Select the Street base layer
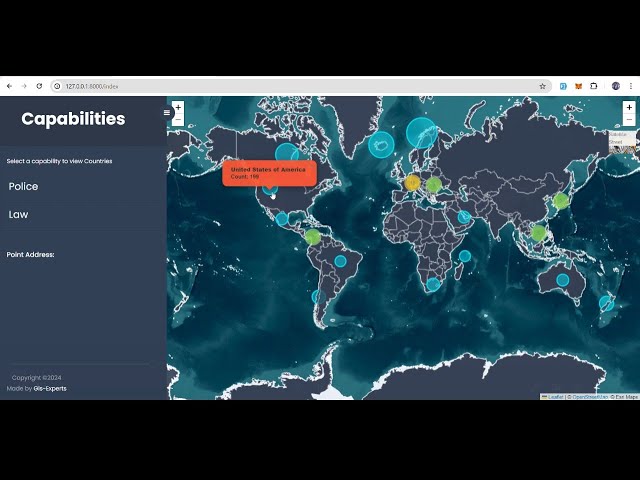Viewport: 640px width, 480px height. point(616,142)
